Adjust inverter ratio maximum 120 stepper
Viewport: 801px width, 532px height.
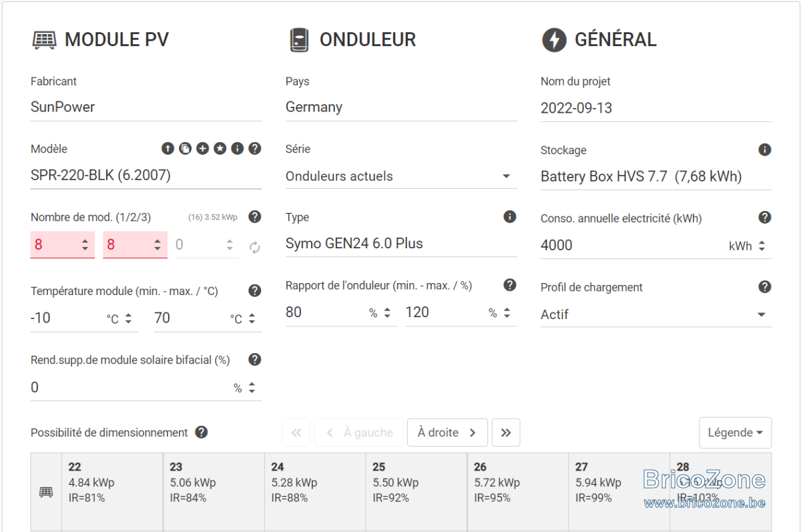507,312
